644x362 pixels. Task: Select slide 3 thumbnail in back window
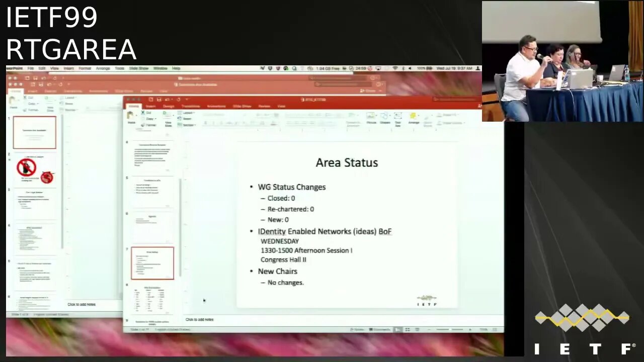[x=34, y=205]
